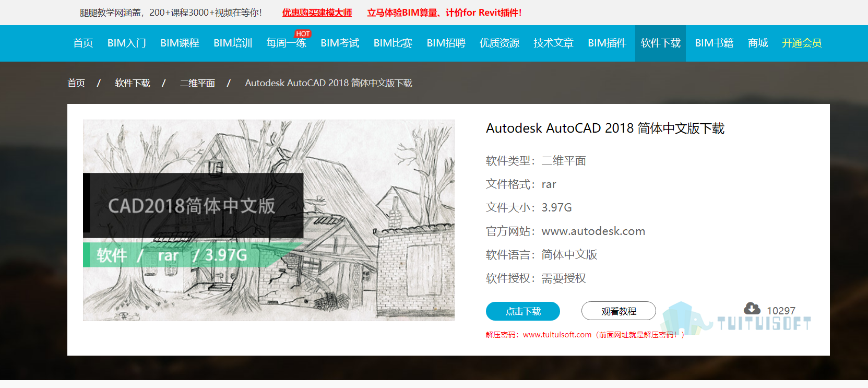Click the CAD2018简体中文版 sketch thumbnail
This screenshot has width=868, height=388.
coord(269,220)
